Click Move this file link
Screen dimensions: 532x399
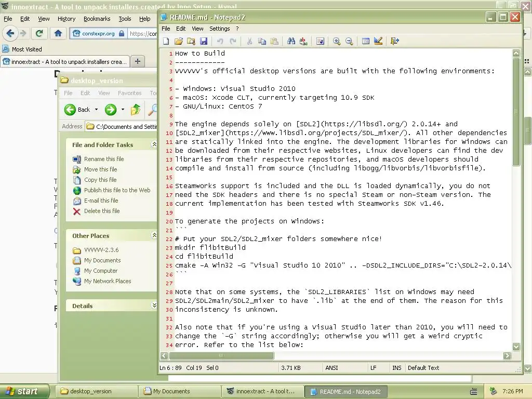point(100,169)
